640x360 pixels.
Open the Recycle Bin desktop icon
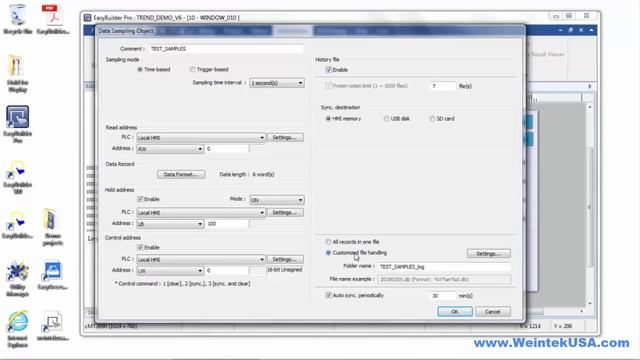click(x=17, y=18)
